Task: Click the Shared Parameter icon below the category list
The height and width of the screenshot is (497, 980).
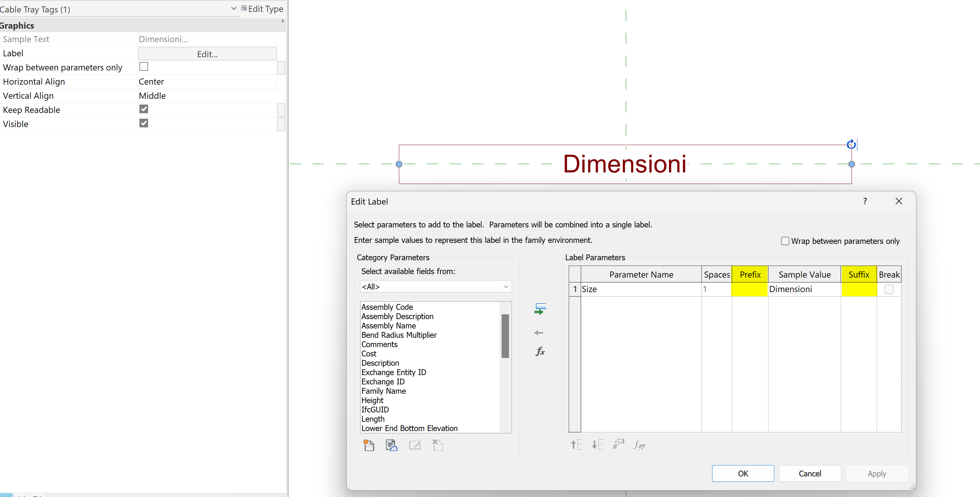Action: click(x=391, y=445)
